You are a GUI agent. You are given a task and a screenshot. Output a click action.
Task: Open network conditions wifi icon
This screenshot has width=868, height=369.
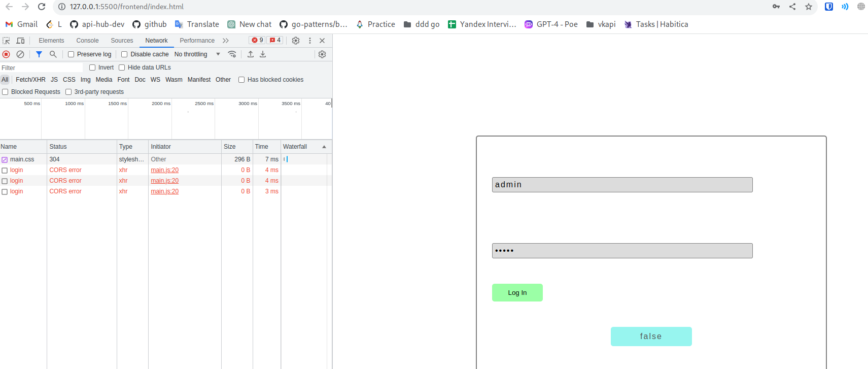click(232, 54)
